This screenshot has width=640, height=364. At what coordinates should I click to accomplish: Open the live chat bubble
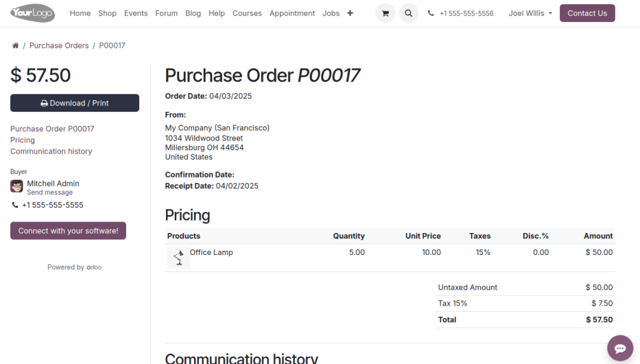pos(620,348)
